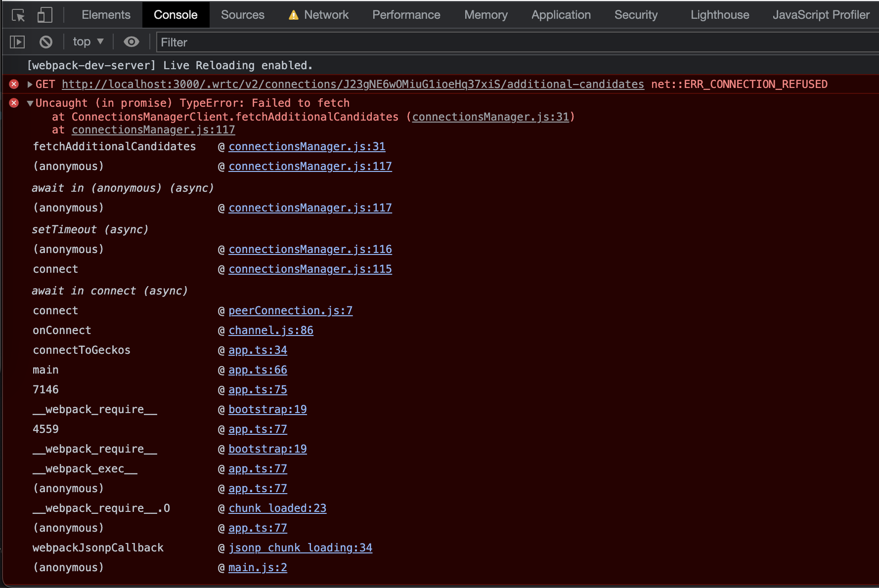
Task: Open peerConnection.js line 7 link
Action: click(x=291, y=310)
